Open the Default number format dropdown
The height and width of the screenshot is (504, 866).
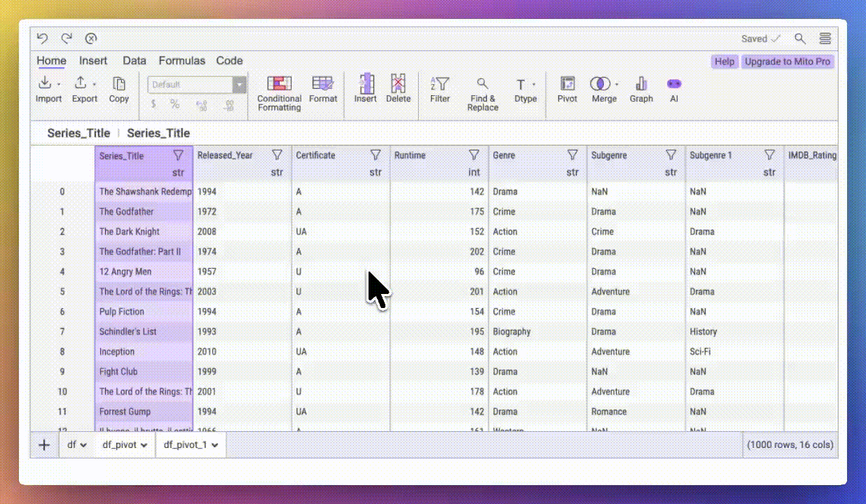240,85
